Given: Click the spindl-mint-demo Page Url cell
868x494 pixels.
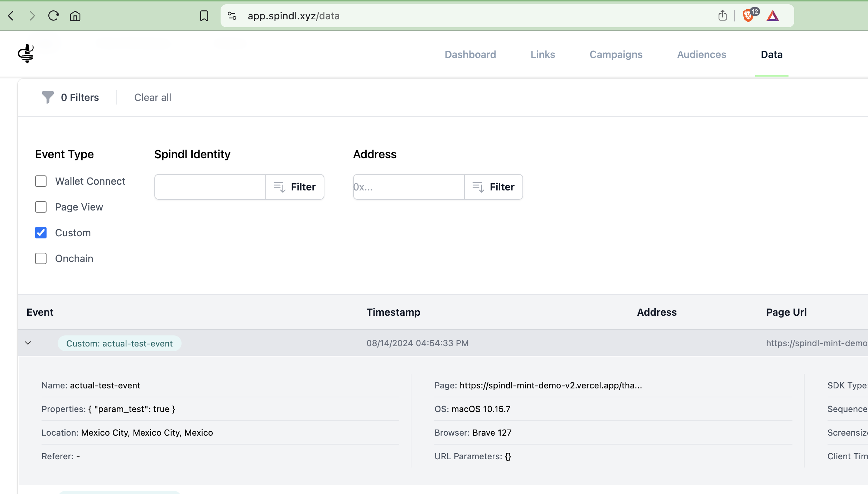Looking at the screenshot, I should click(x=817, y=343).
